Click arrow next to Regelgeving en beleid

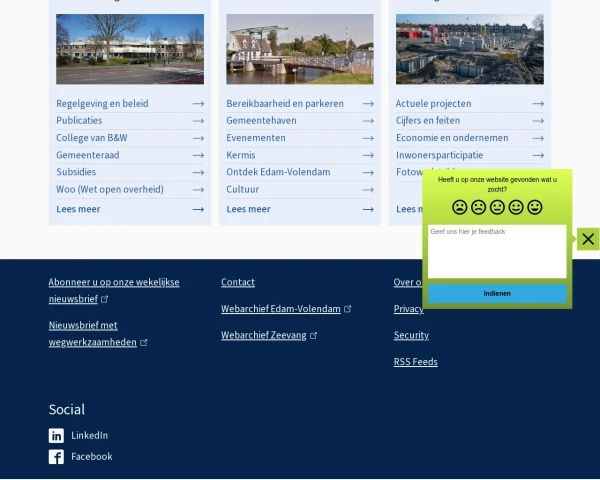198,104
